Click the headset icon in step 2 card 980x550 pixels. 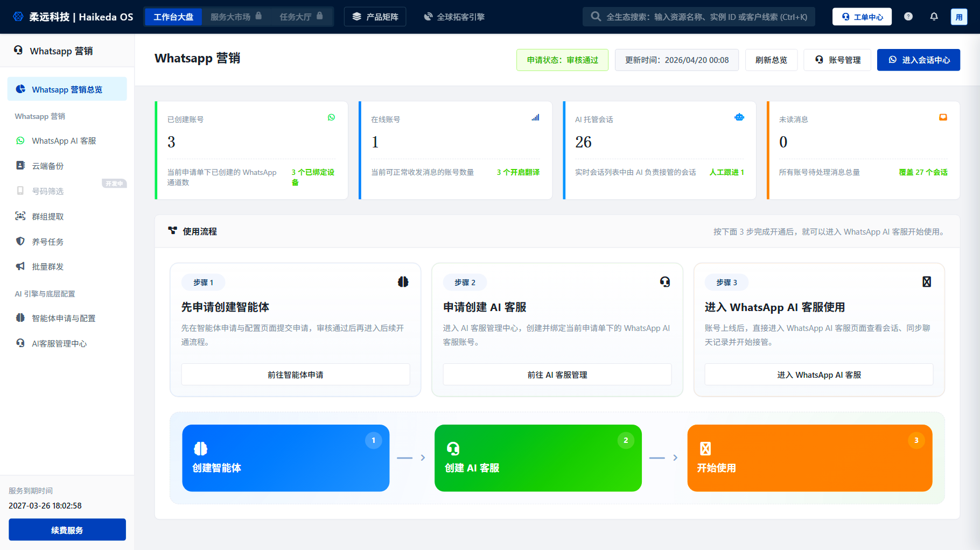(665, 282)
